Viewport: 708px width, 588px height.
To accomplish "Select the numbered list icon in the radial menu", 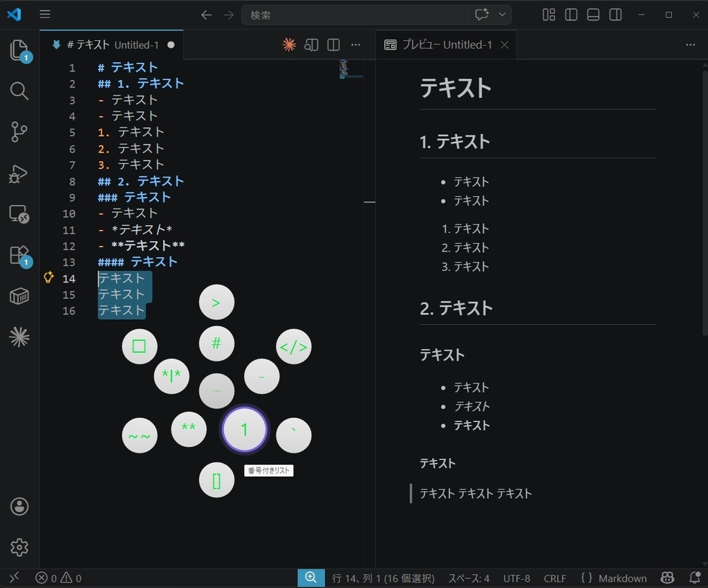I will 243,429.
